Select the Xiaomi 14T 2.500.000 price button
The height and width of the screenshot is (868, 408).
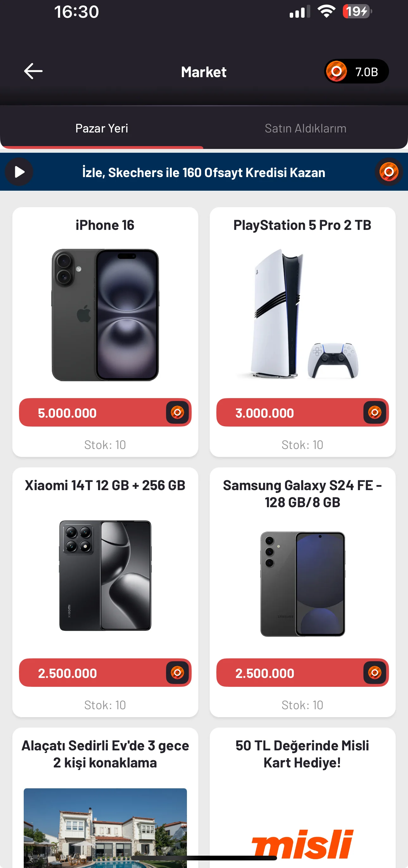[91, 673]
